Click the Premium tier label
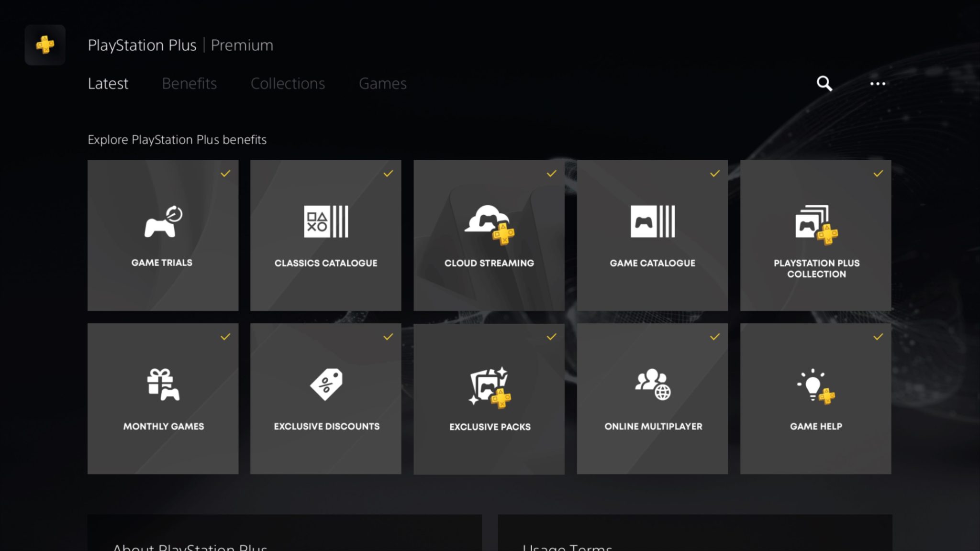The width and height of the screenshot is (980, 551). point(242,45)
